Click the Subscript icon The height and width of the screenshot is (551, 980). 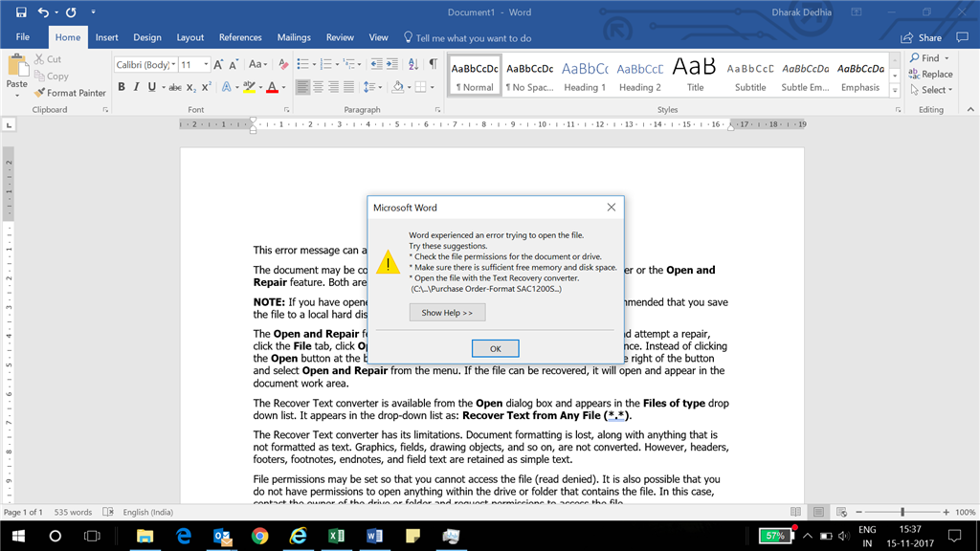pos(190,87)
